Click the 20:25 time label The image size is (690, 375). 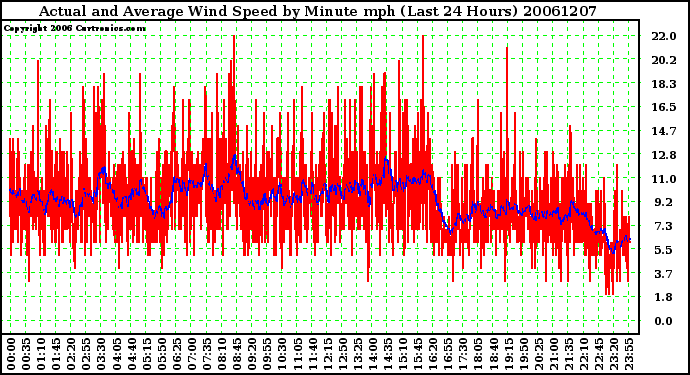pyautogui.click(x=538, y=354)
